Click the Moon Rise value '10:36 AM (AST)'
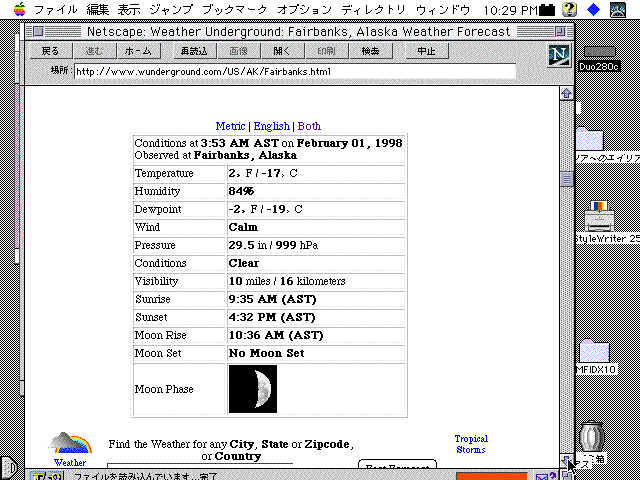 (276, 335)
